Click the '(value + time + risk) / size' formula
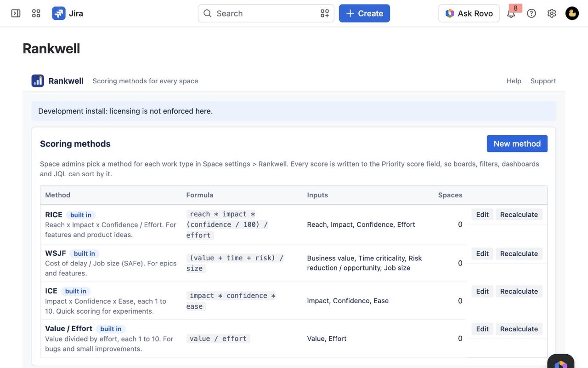The image size is (588, 368). point(235,263)
